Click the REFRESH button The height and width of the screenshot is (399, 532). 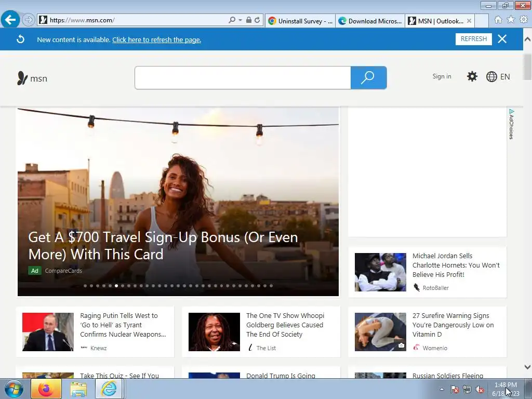(474, 39)
